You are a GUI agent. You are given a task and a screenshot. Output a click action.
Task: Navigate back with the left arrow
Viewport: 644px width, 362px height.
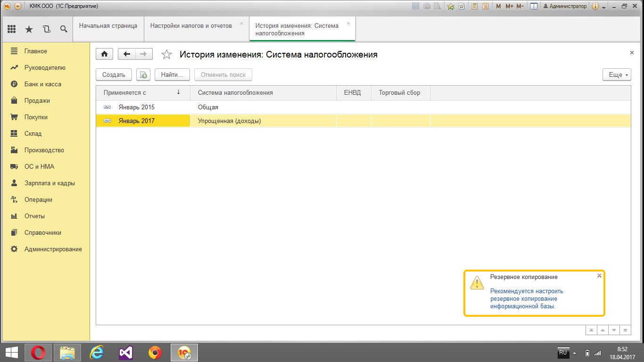[x=126, y=54]
